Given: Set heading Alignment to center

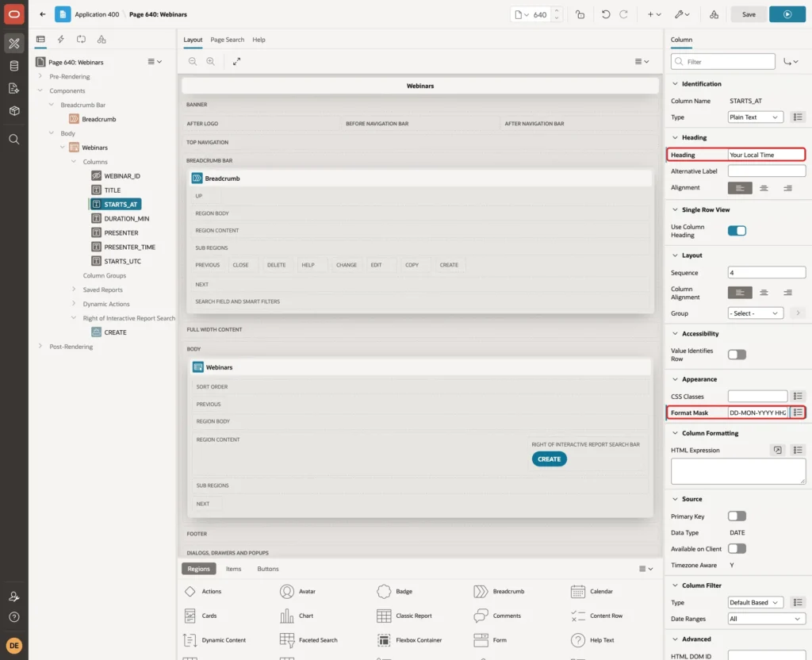Looking at the screenshot, I should point(764,188).
